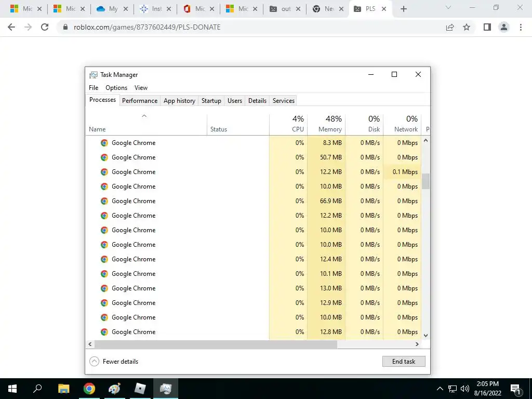Open File Explorer from taskbar
The image size is (532, 399).
(x=63, y=389)
